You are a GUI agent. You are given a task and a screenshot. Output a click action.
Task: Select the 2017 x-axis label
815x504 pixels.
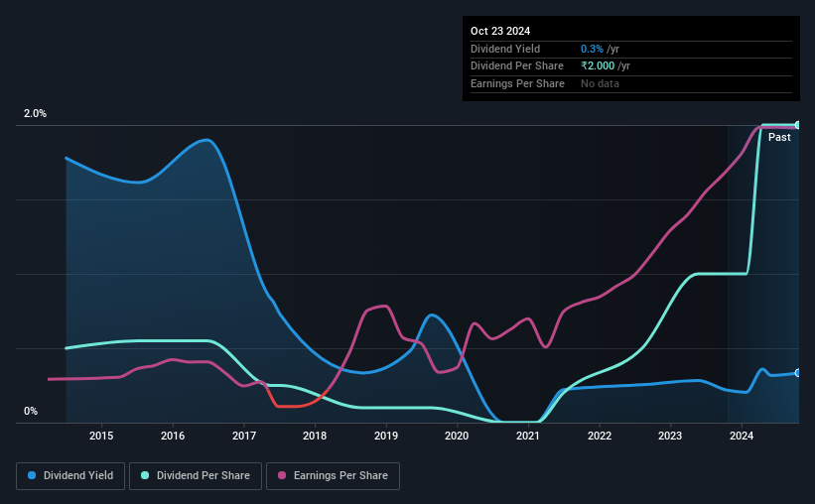[x=244, y=436]
